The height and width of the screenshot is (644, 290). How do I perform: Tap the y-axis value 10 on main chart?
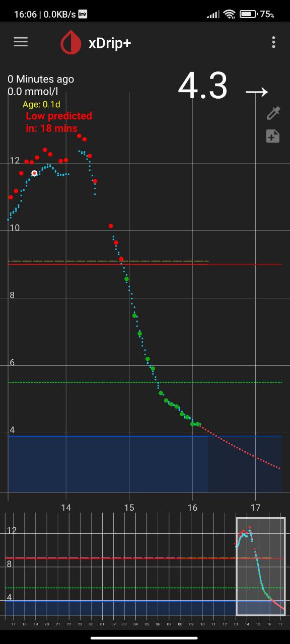click(x=15, y=228)
